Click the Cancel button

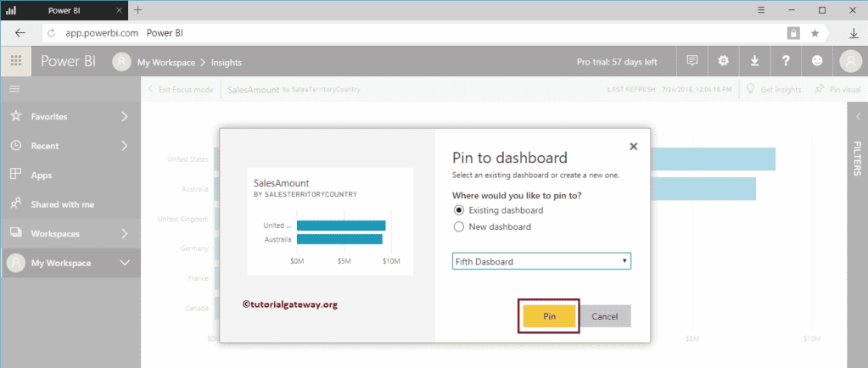[x=604, y=316]
